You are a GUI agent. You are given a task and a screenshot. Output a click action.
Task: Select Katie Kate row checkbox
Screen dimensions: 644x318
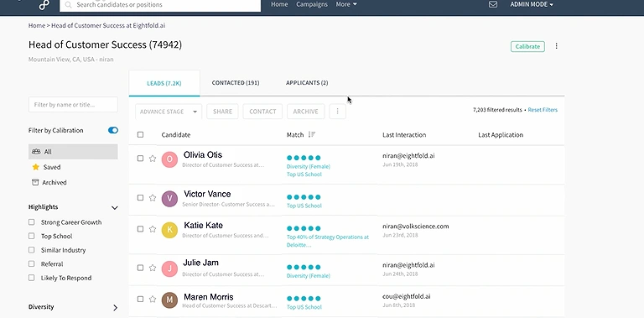(x=141, y=229)
